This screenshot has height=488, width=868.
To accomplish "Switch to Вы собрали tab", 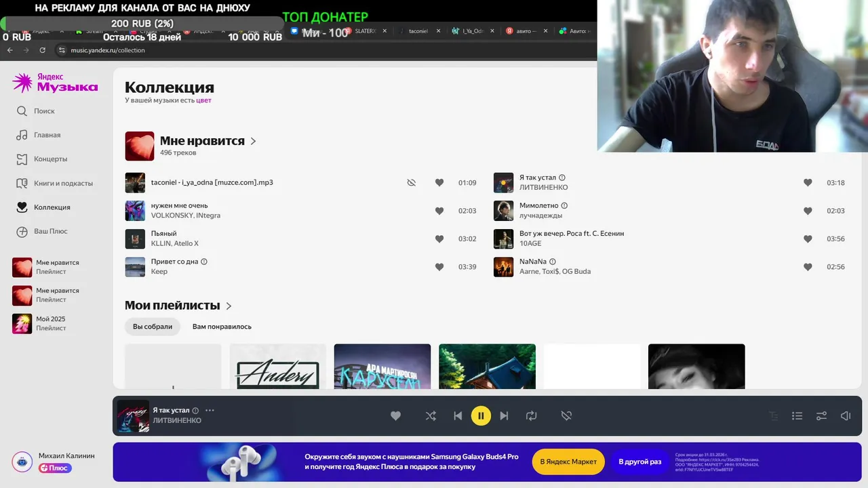I will (x=153, y=327).
